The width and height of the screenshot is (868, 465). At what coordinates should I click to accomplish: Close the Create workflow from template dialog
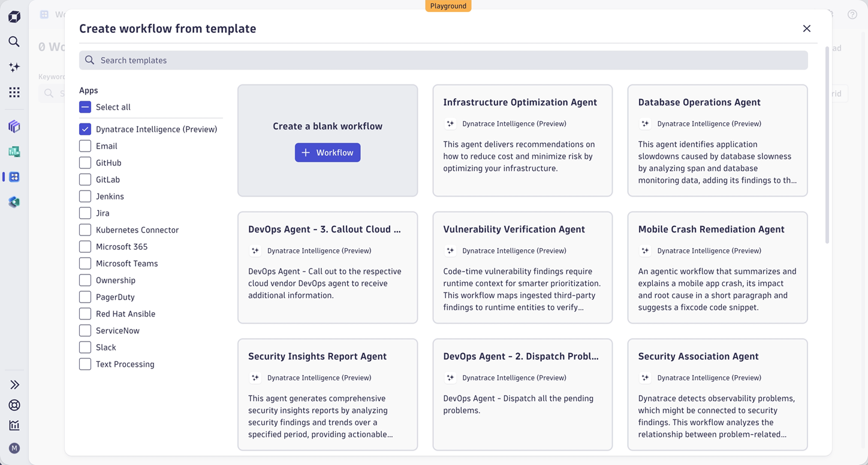click(x=807, y=28)
